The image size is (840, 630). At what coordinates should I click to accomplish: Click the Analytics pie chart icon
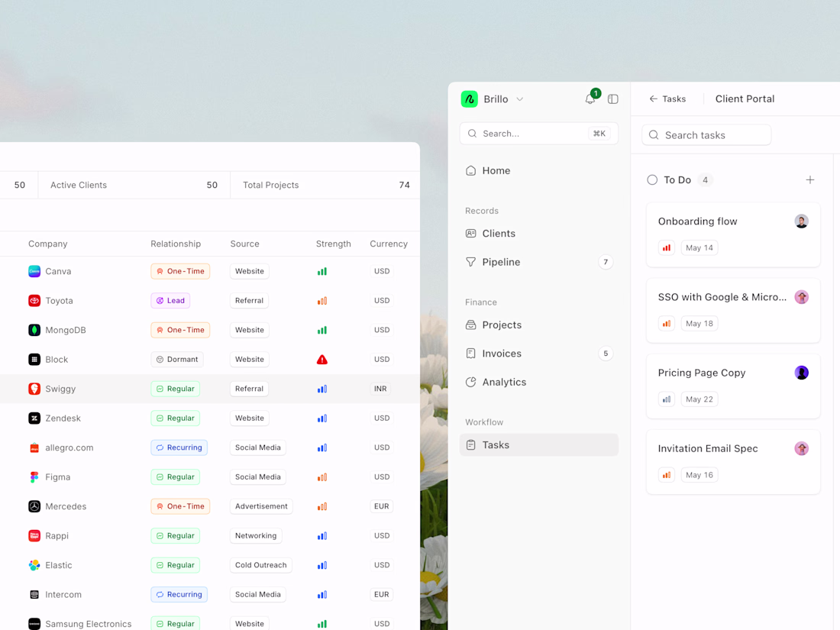click(471, 382)
